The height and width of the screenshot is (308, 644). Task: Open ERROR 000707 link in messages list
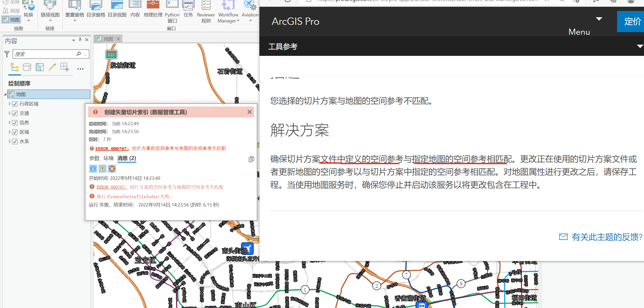pyautogui.click(x=112, y=187)
